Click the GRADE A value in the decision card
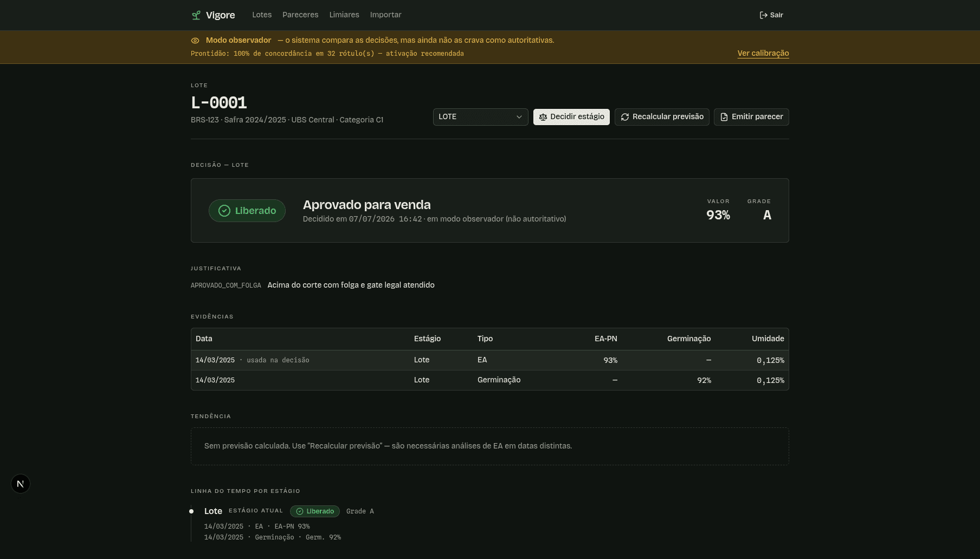 pyautogui.click(x=767, y=215)
